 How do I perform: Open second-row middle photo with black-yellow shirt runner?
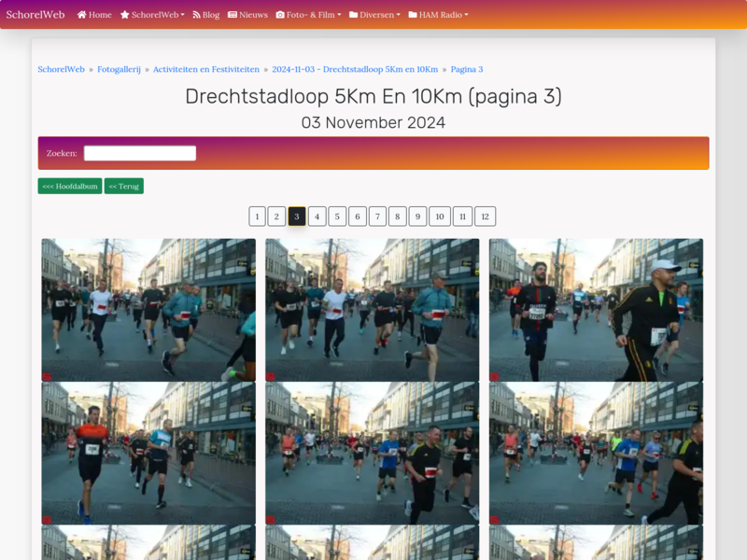click(x=372, y=454)
